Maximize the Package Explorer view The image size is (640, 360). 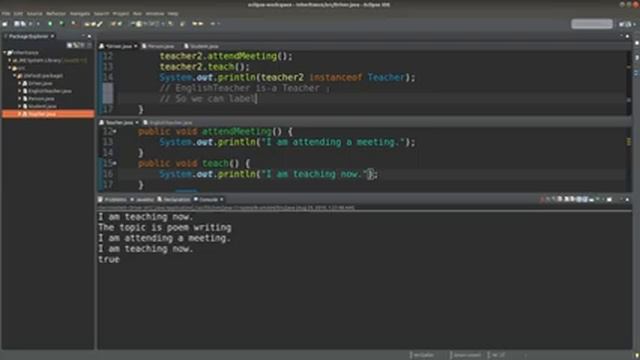click(x=90, y=36)
